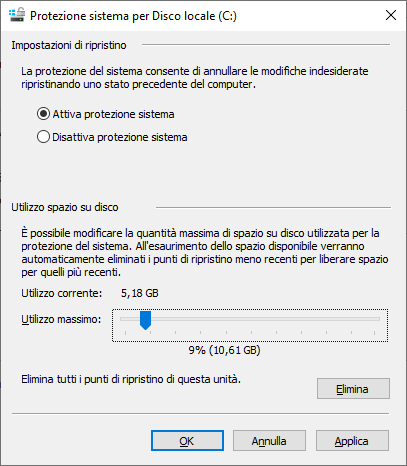Click the 5,18 GB current usage value
Viewport: 407px width, 466px height.
[140, 293]
